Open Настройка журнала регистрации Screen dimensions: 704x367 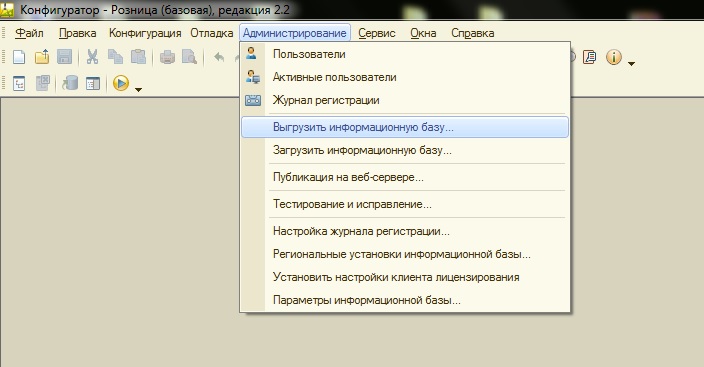405,231
